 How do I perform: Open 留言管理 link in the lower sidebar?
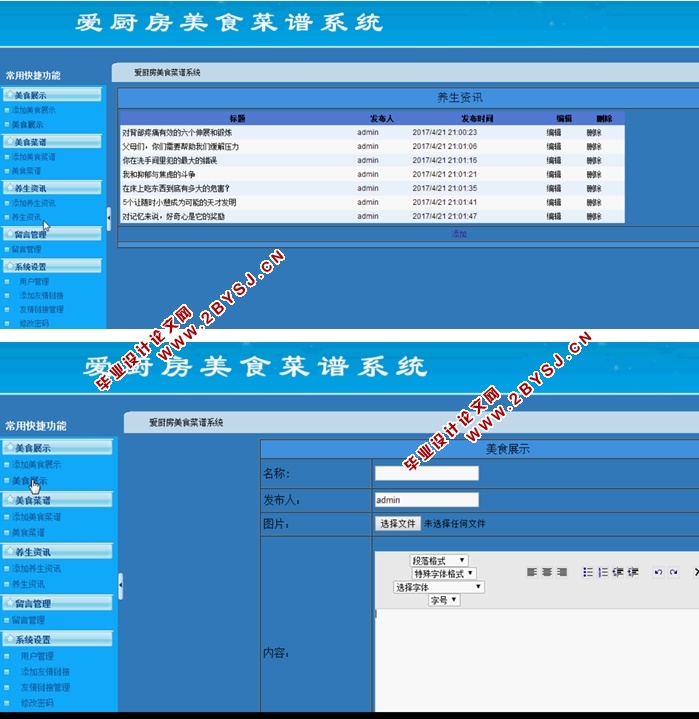[28, 620]
